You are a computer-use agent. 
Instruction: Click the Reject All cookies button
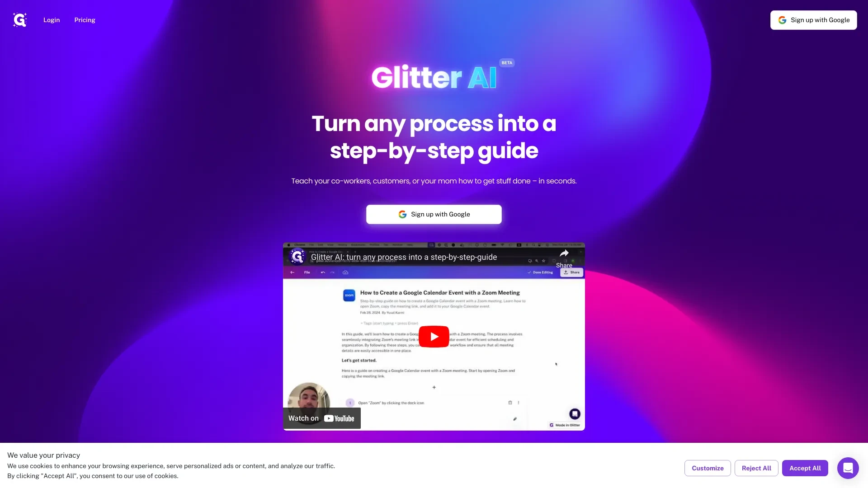tap(756, 468)
